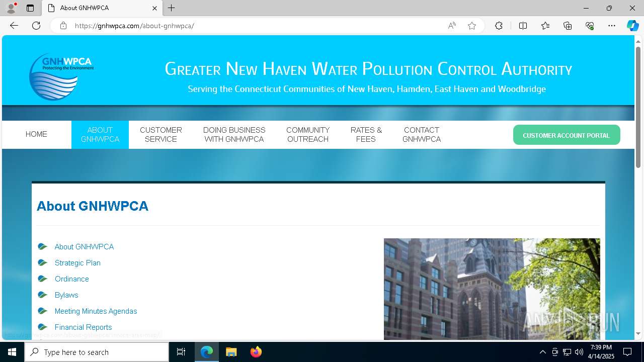Click the taskbar clock and date

(x=601, y=352)
